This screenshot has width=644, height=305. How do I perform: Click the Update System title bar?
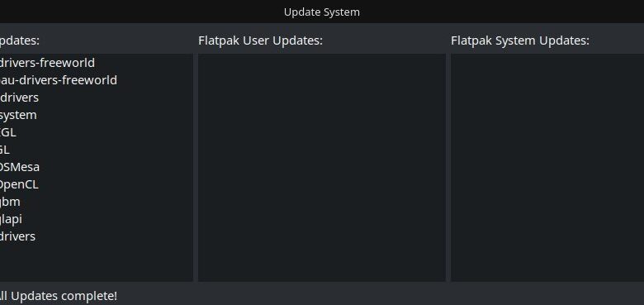(322, 12)
